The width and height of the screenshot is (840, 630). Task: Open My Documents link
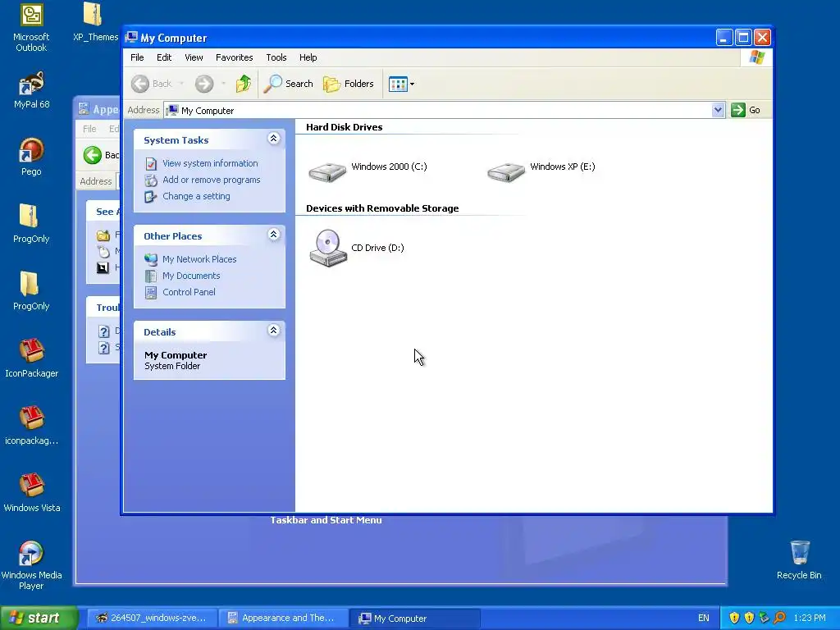coord(191,276)
